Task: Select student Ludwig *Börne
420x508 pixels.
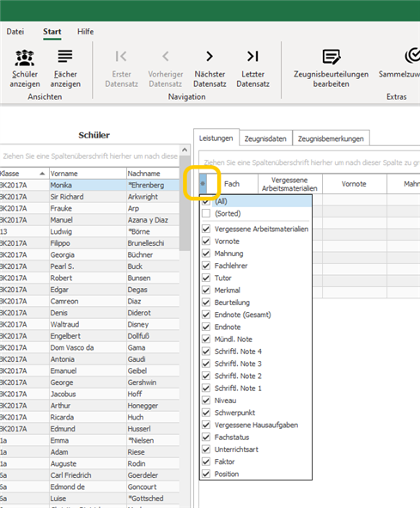Action: tap(89, 231)
